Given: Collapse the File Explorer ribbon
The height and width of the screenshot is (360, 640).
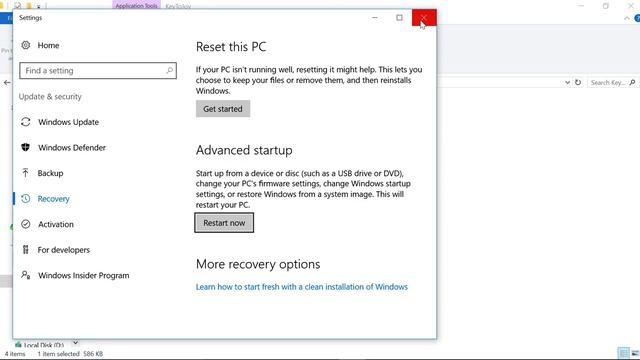Looking at the screenshot, I should point(627,18).
